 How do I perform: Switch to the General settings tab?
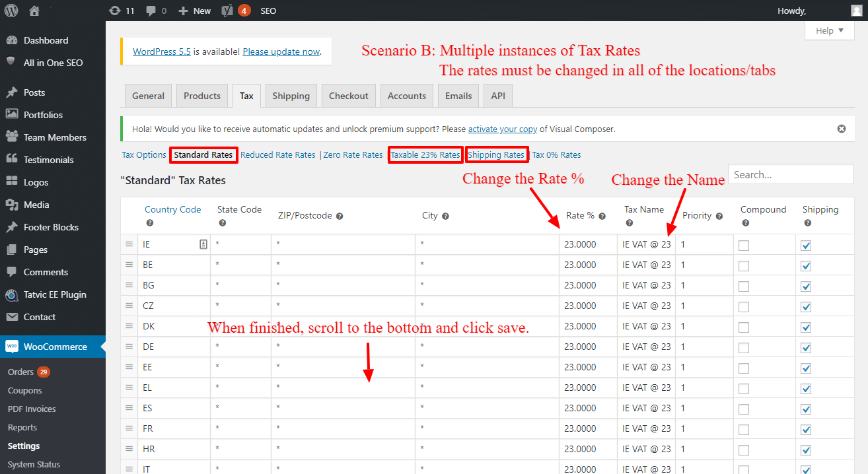click(x=148, y=96)
